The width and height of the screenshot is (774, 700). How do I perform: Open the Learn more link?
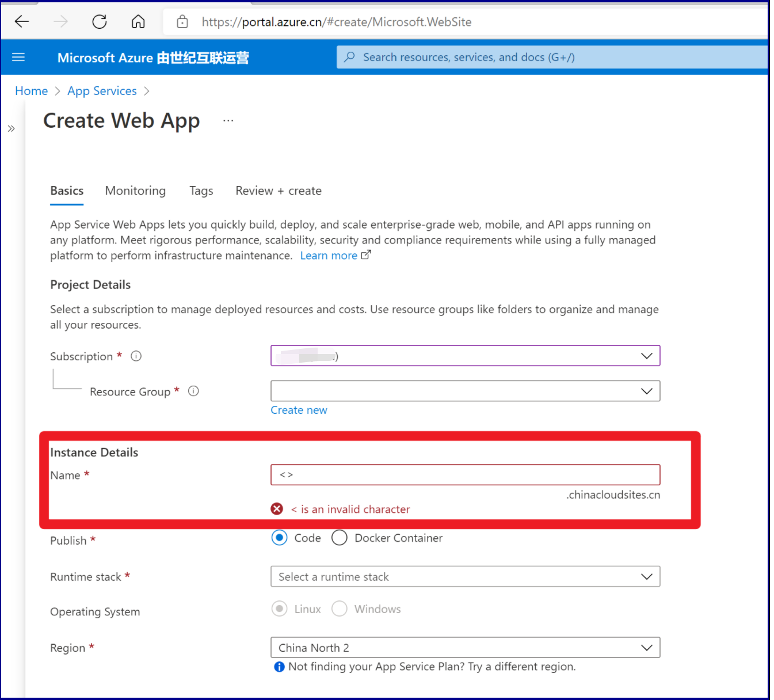(x=329, y=256)
